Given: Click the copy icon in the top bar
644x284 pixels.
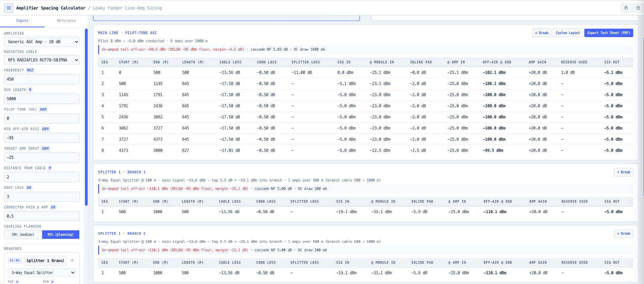Looking at the screenshot, I should tap(626, 8).
